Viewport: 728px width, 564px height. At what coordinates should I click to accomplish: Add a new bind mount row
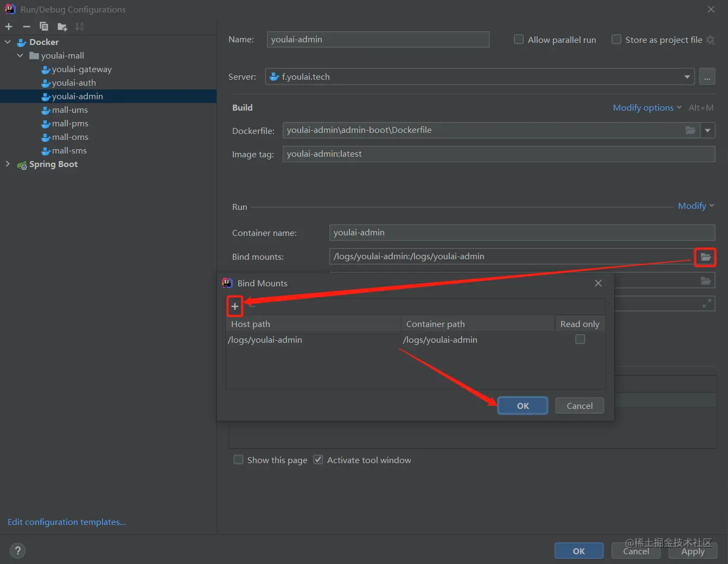(x=235, y=306)
